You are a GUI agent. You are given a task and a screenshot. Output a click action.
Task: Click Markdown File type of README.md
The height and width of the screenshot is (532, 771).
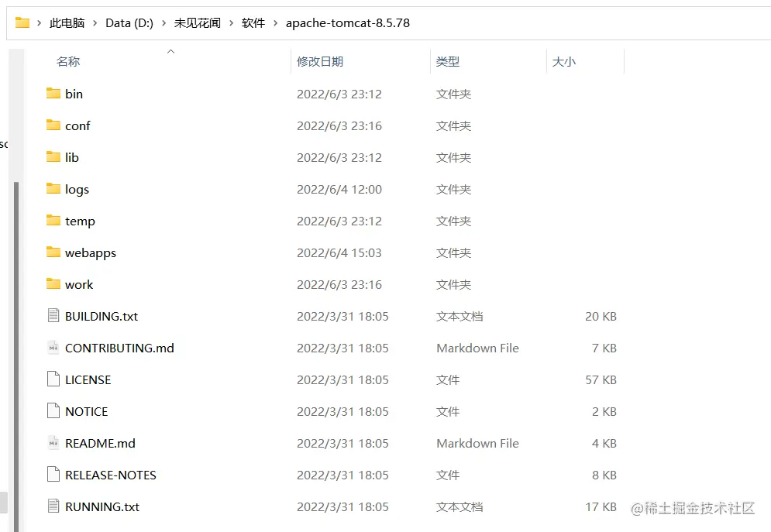(477, 443)
